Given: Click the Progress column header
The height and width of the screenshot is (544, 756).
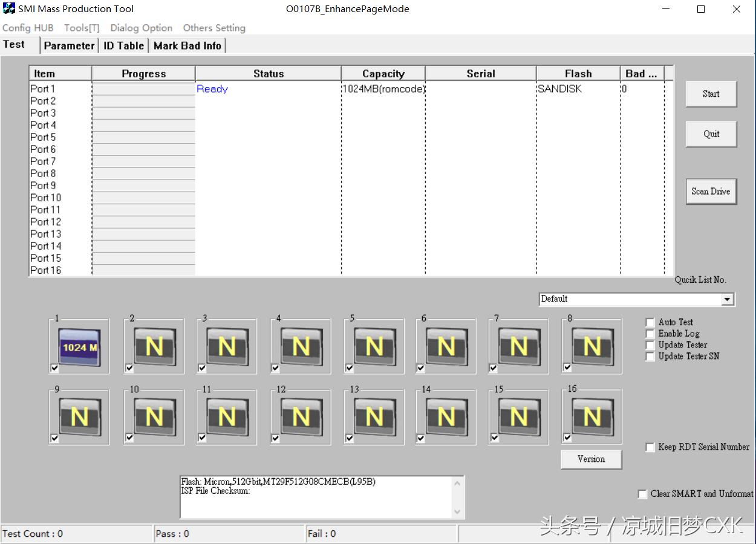Looking at the screenshot, I should (144, 74).
